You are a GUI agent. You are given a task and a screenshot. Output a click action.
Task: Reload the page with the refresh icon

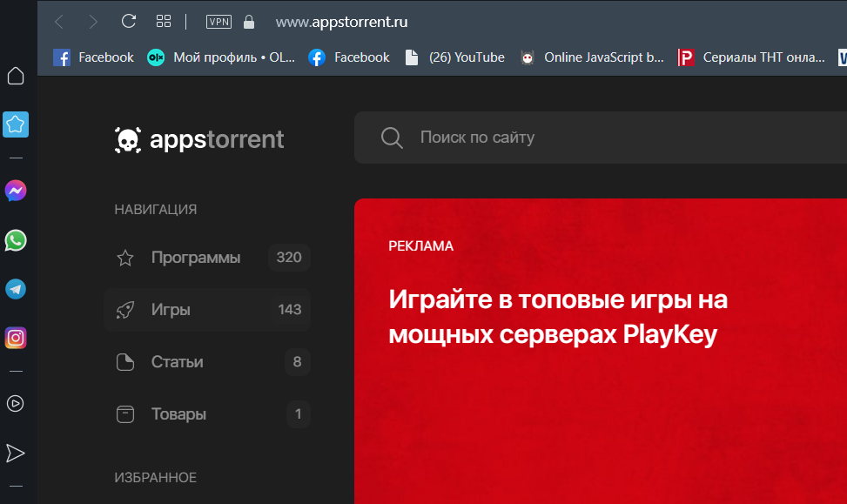click(x=129, y=21)
